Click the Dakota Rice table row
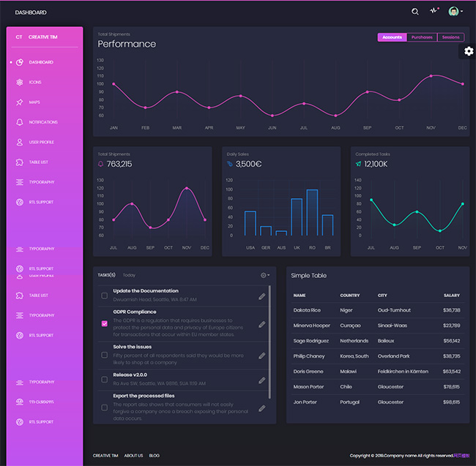 tap(376, 310)
